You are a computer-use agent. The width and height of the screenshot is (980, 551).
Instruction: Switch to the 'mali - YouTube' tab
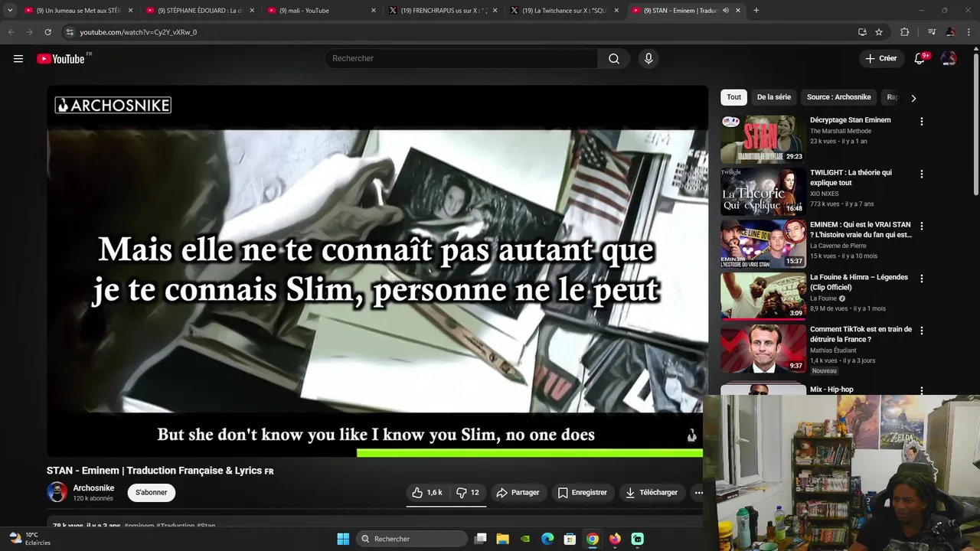click(320, 11)
